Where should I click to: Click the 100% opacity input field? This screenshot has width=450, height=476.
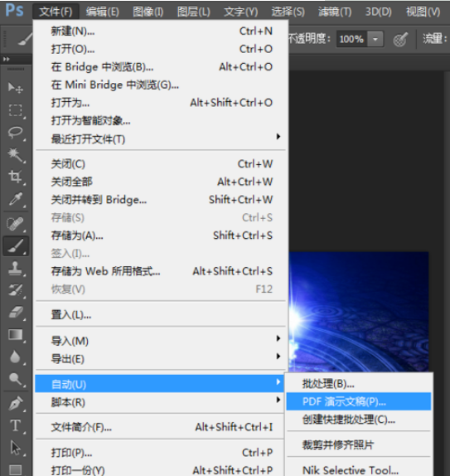[x=351, y=39]
